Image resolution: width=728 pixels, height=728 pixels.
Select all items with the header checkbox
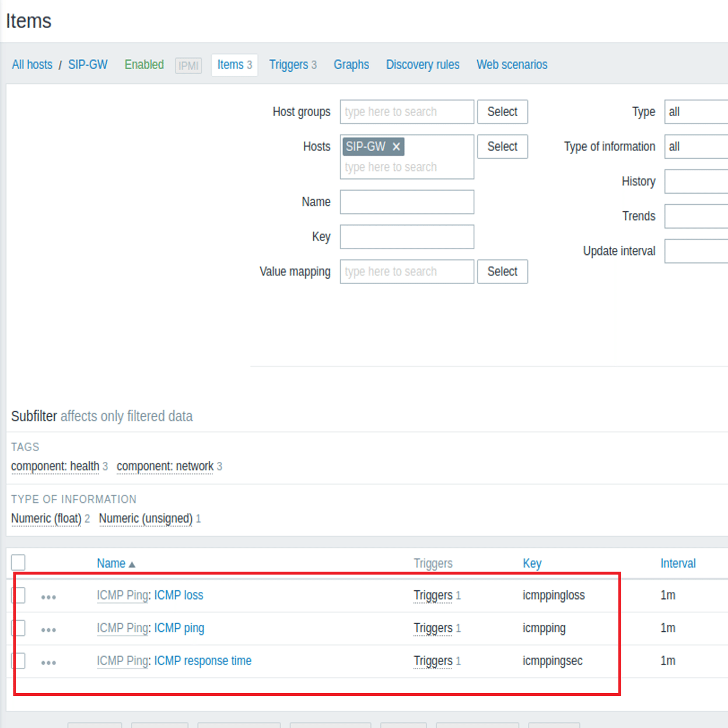coord(18,562)
